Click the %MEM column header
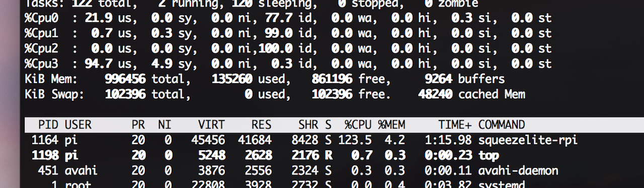644x188 pixels. [x=391, y=124]
